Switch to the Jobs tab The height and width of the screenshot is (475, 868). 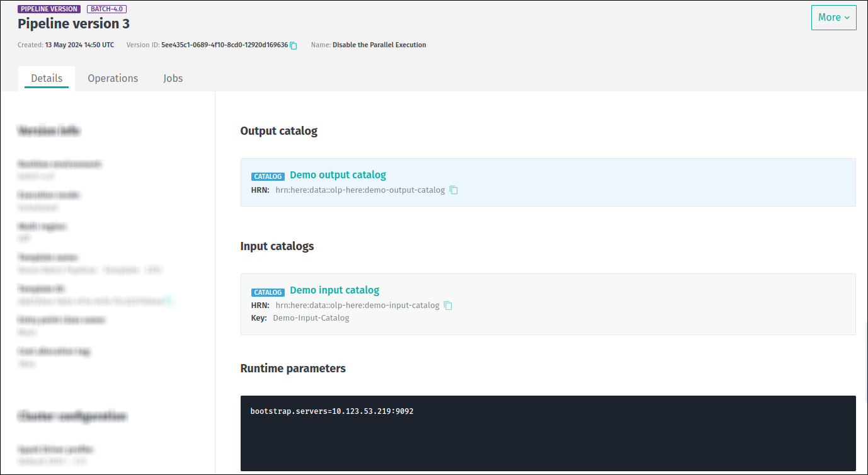point(173,77)
